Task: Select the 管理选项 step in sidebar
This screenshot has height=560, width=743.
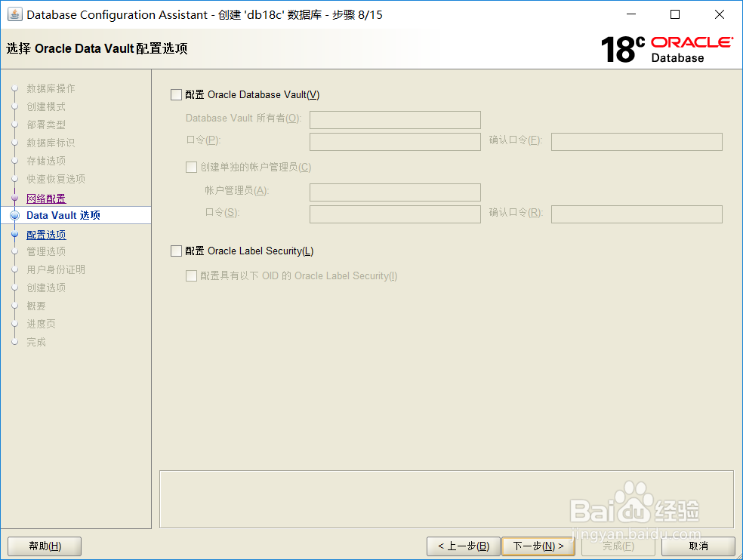Action: click(46, 251)
